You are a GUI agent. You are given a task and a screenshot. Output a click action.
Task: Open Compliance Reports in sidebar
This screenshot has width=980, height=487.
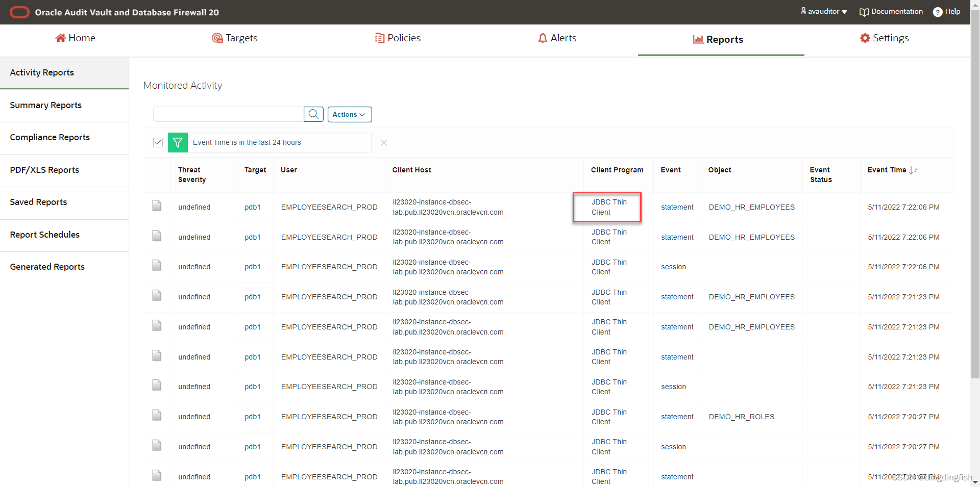tap(64, 137)
